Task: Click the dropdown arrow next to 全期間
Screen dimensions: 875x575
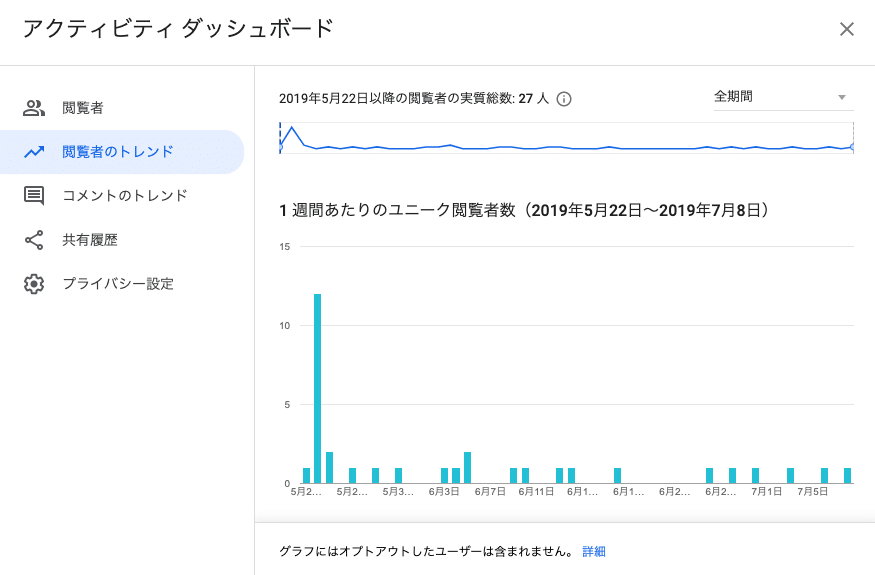Action: pyautogui.click(x=842, y=98)
